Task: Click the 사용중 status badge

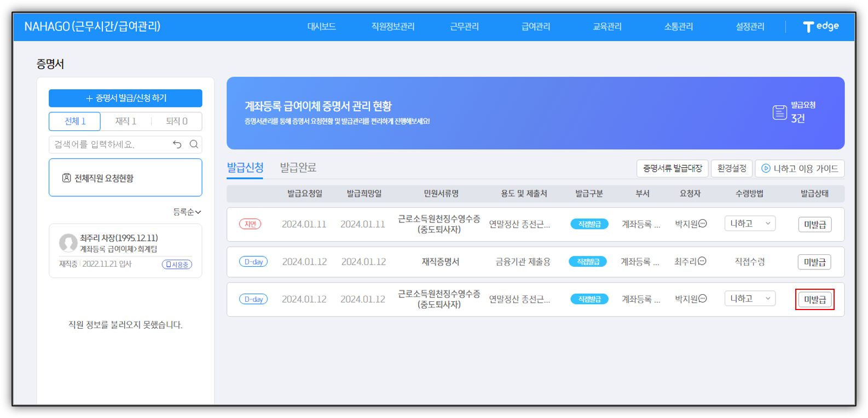Action: (x=177, y=265)
